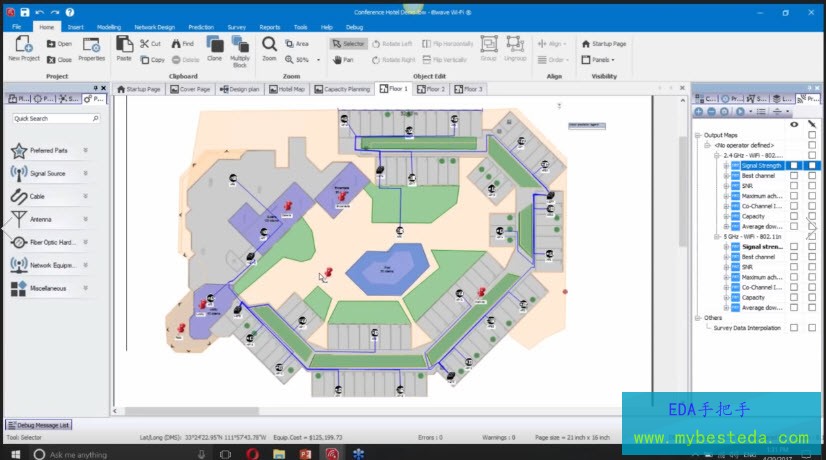
Task: Open the Properties icon in the ribbon
Action: coord(91,46)
